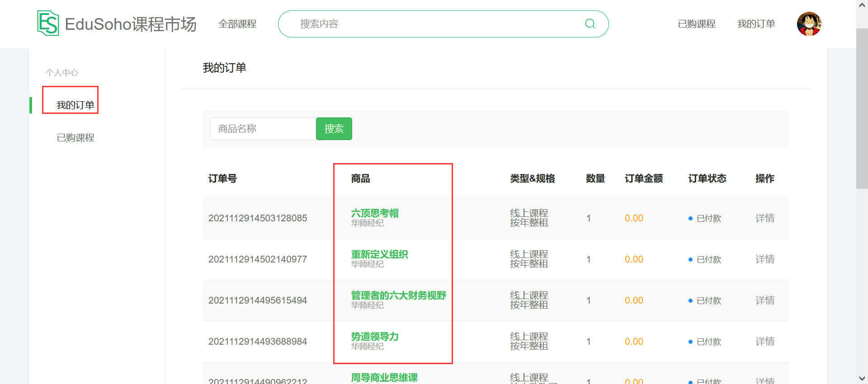Open 我的订单 in the header
The width and height of the screenshot is (868, 384).
click(756, 24)
